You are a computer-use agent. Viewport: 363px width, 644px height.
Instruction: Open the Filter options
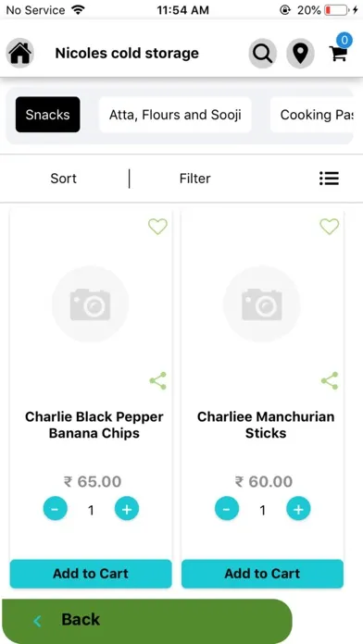pyautogui.click(x=194, y=179)
